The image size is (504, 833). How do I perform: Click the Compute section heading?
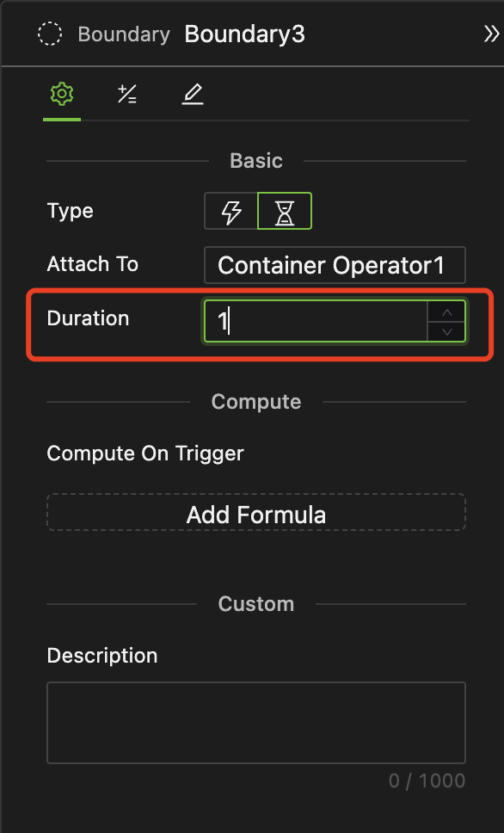coord(256,402)
